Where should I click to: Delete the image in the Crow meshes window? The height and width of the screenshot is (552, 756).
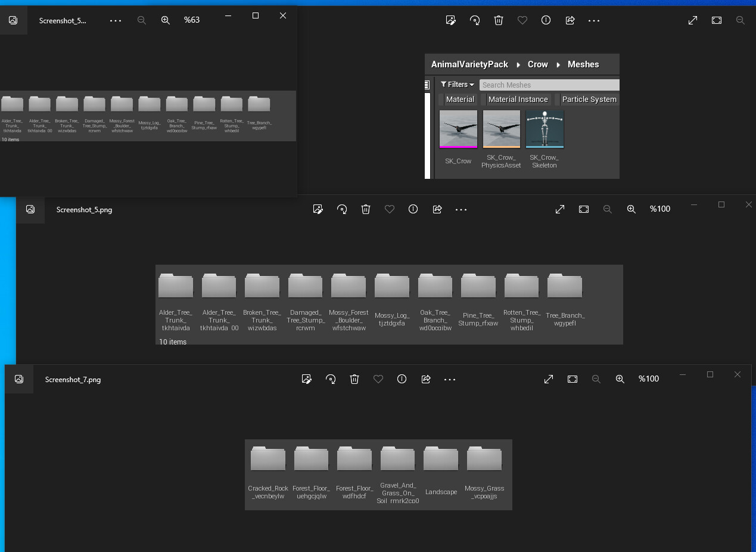pos(499,20)
